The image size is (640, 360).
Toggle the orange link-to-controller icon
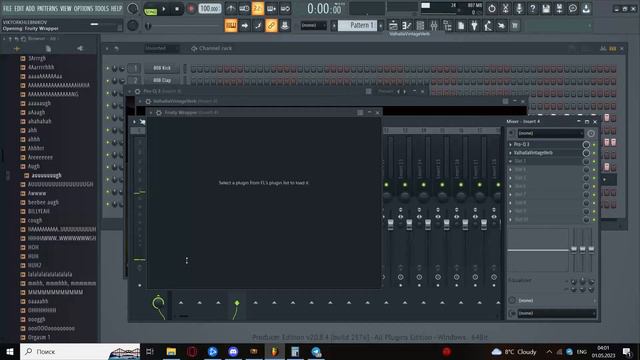(x=271, y=26)
